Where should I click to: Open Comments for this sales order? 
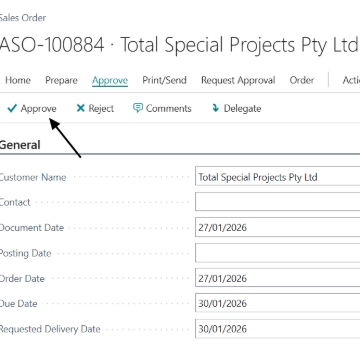click(169, 108)
